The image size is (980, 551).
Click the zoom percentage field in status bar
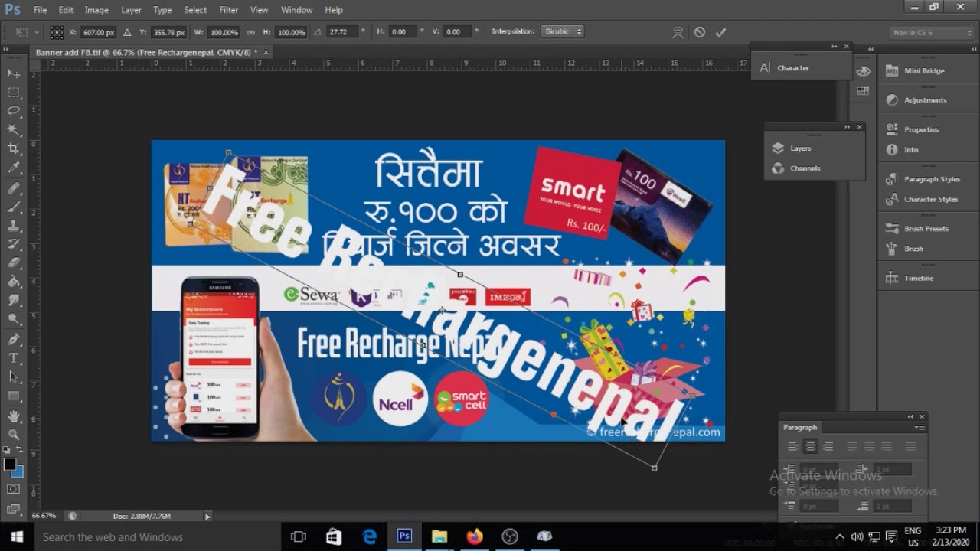click(x=44, y=517)
